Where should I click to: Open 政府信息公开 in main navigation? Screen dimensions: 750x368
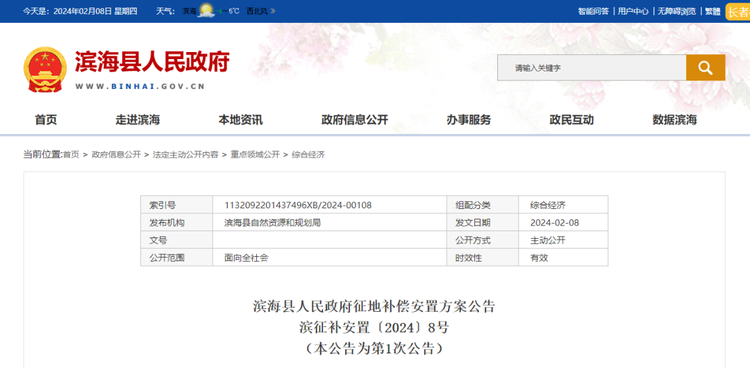pyautogui.click(x=355, y=120)
